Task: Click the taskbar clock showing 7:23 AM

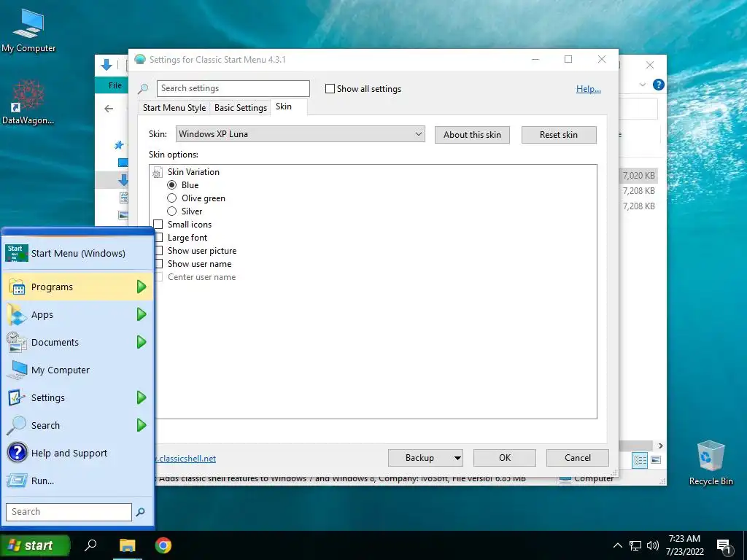Action: click(x=684, y=545)
